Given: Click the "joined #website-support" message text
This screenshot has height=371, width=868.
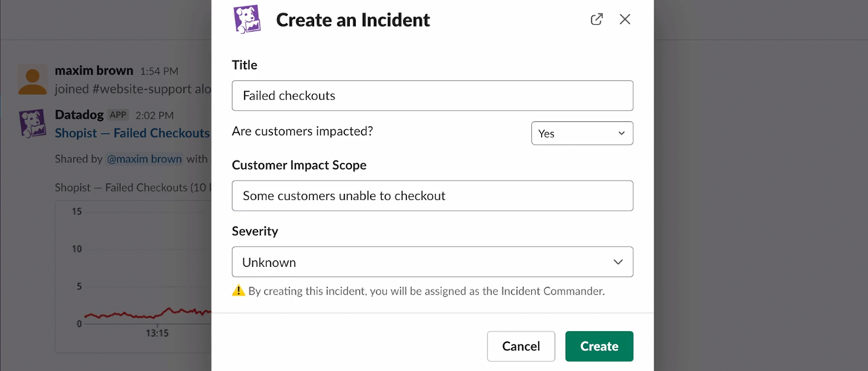Looking at the screenshot, I should click(x=133, y=89).
